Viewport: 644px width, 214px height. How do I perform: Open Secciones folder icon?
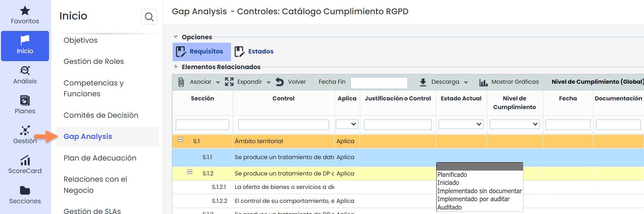[x=25, y=191]
